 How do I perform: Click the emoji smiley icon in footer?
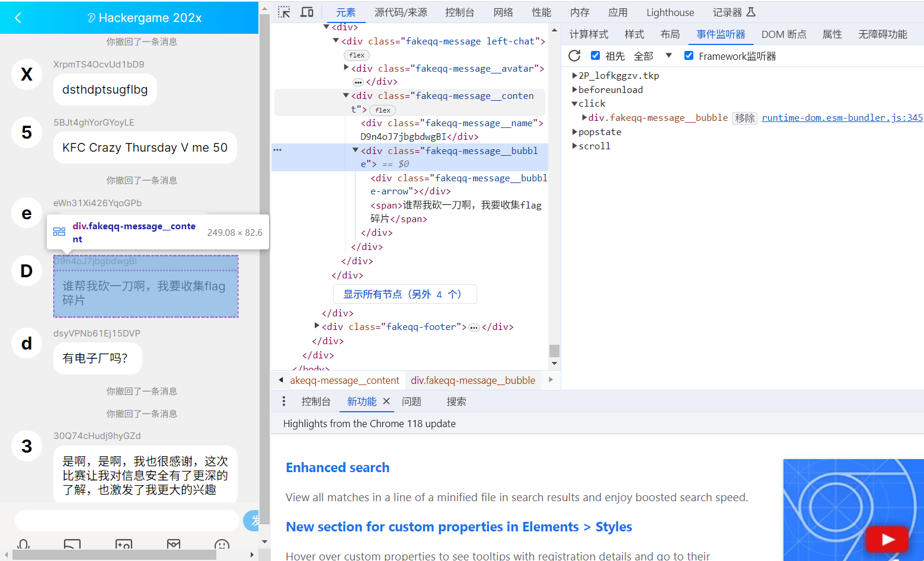click(x=222, y=546)
